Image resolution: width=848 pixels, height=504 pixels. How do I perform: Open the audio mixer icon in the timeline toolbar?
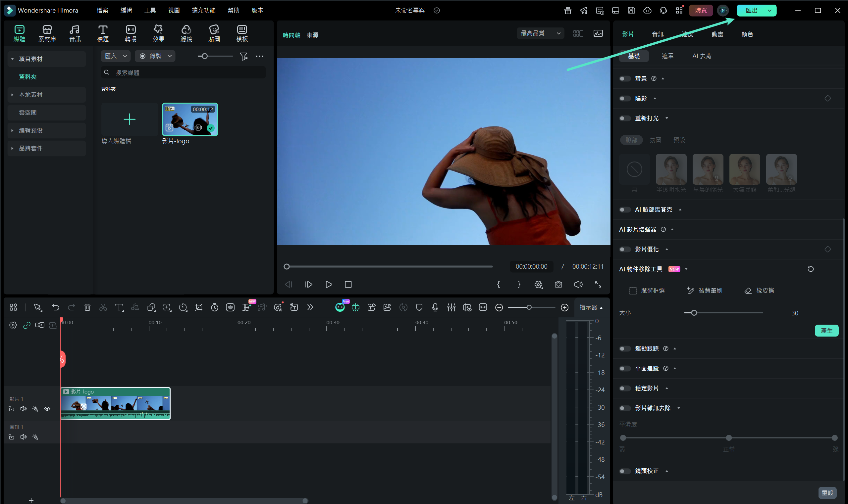coord(451,307)
